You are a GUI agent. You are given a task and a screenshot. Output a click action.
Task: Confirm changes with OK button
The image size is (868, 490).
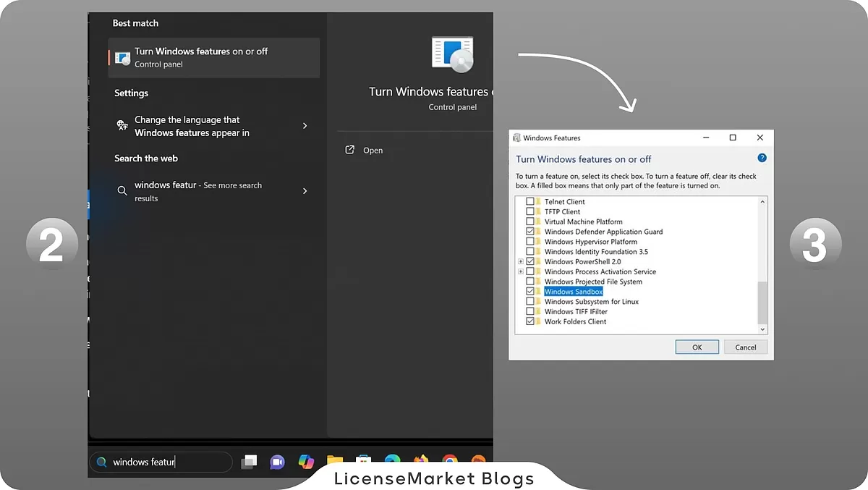pos(697,347)
